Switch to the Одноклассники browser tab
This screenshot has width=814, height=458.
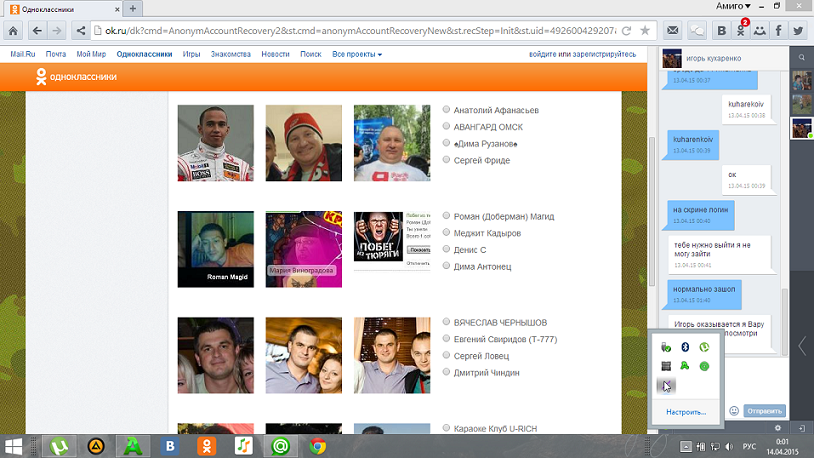(x=65, y=9)
